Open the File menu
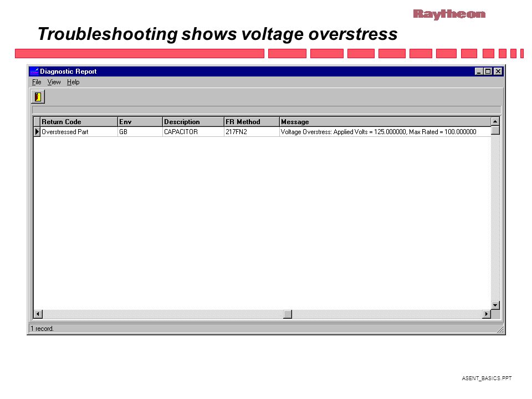Image resolution: width=532 pixels, height=399 pixels. [x=37, y=82]
